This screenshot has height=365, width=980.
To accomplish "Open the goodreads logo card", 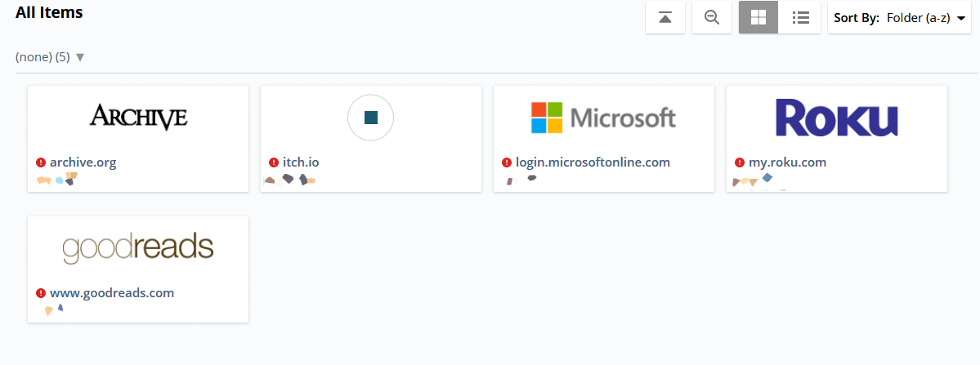I will [138, 247].
